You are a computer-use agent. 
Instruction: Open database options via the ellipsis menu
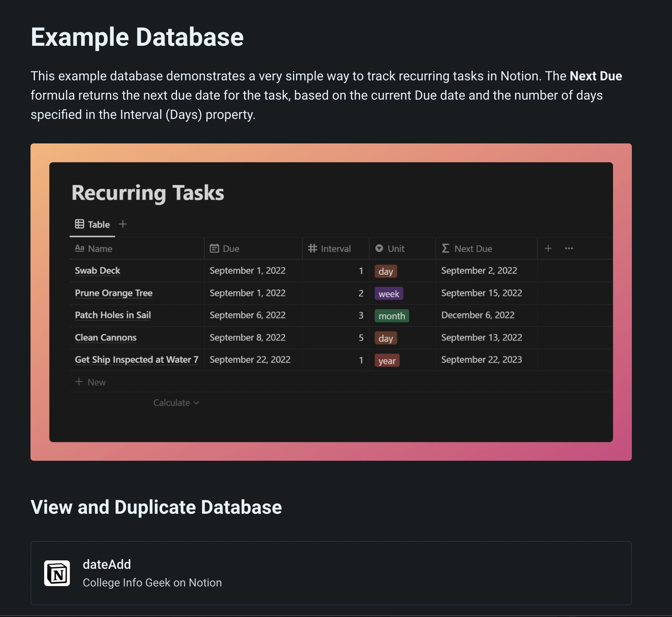(x=568, y=248)
